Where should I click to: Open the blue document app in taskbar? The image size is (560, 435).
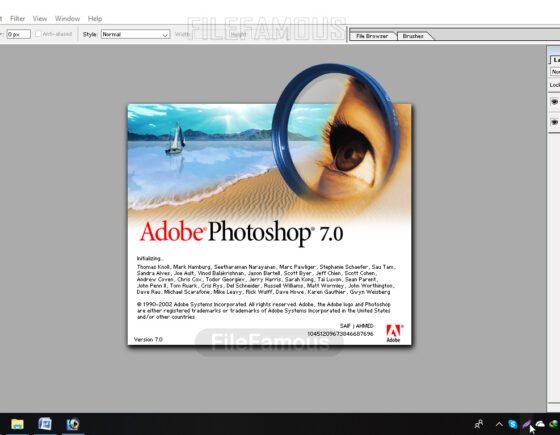45,424
